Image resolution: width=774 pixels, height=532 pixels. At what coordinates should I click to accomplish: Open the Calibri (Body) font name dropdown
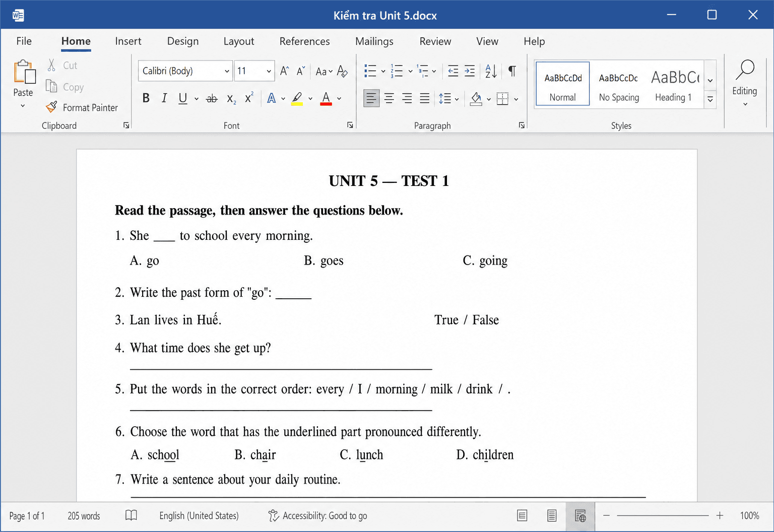(x=185, y=71)
